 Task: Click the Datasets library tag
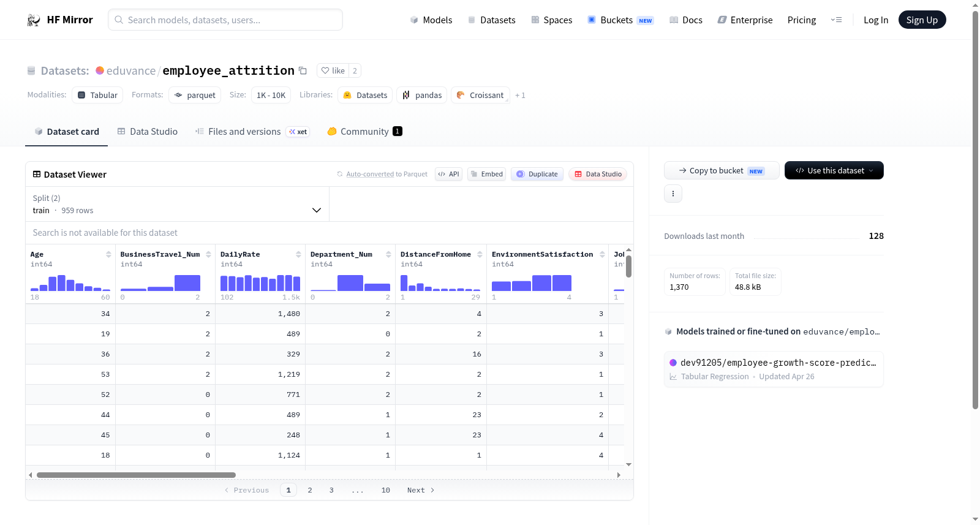coord(365,95)
